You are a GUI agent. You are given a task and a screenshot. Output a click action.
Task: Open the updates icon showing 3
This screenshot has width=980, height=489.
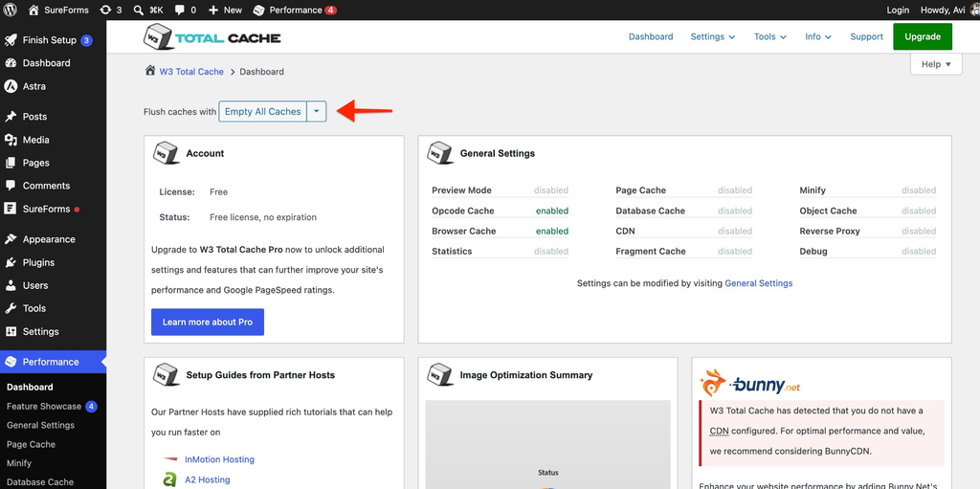(105, 10)
